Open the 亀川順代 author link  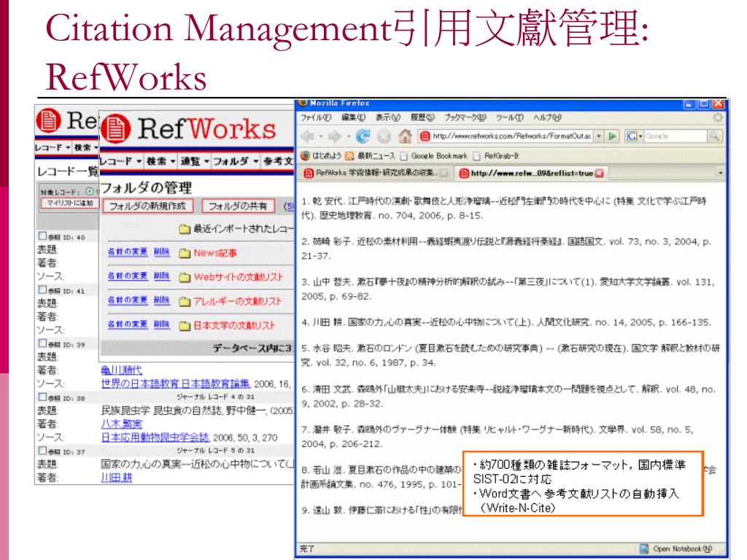tap(122, 370)
